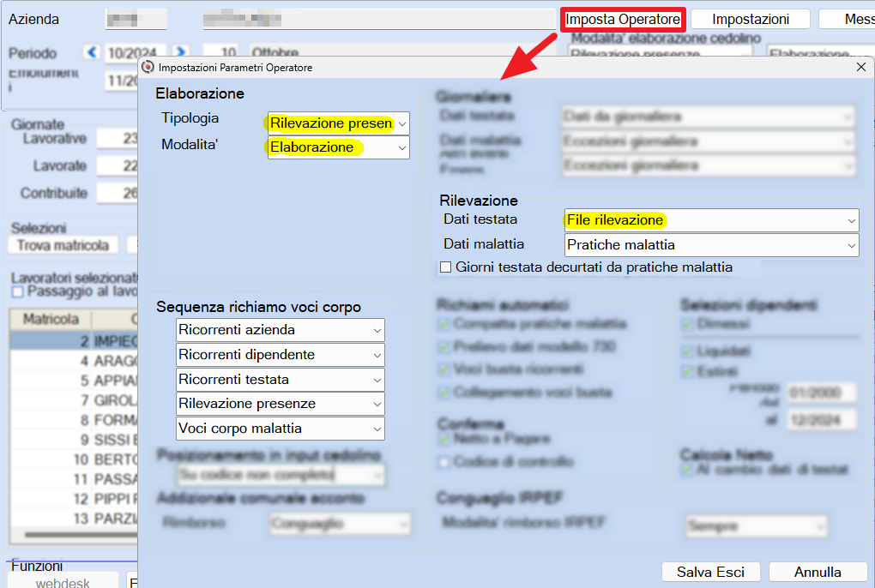Toggle the Dimessi checkbox
The width and height of the screenshot is (875, 588).
[x=687, y=324]
